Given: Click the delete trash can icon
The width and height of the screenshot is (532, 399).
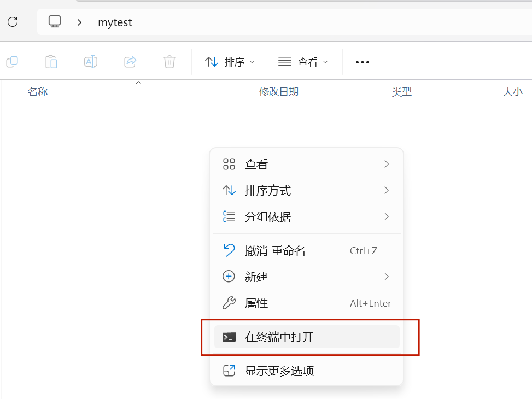Looking at the screenshot, I should coord(169,62).
